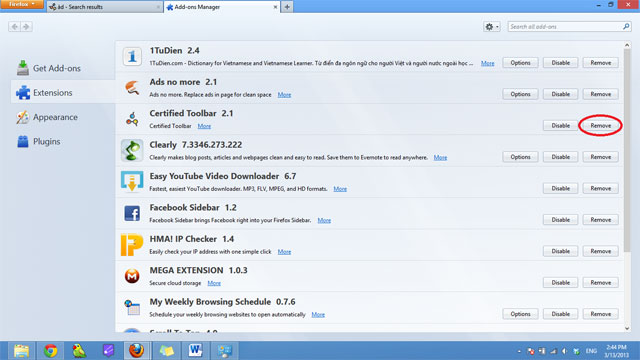
Task: Switch to the Add-ons Manager tab
Action: 222,7
